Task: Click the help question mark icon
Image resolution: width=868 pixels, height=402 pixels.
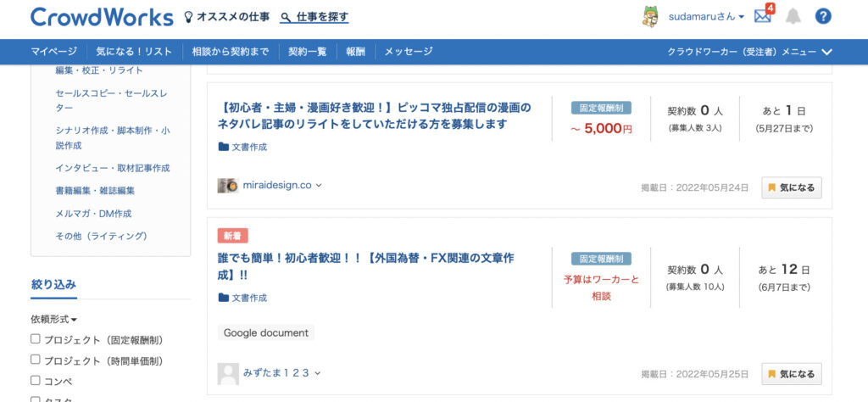Action: (823, 17)
